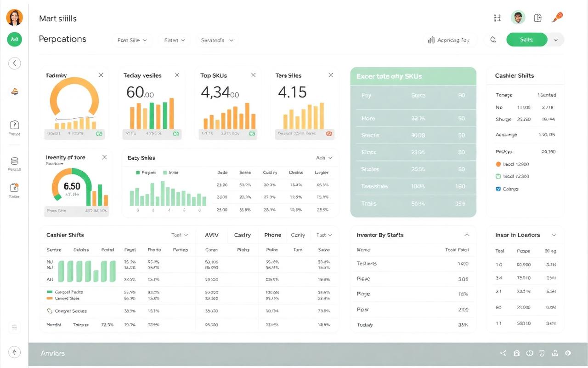Open the Font Siile dropdown
The width and height of the screenshot is (588, 368).
pyautogui.click(x=132, y=40)
